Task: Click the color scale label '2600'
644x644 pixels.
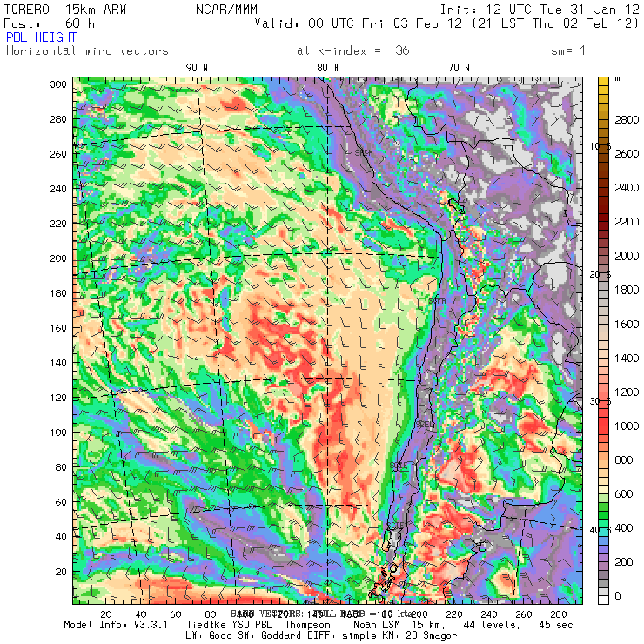Action: click(627, 154)
